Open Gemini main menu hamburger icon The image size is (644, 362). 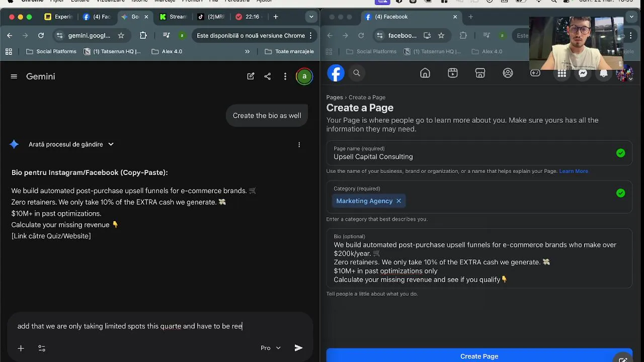(x=14, y=76)
